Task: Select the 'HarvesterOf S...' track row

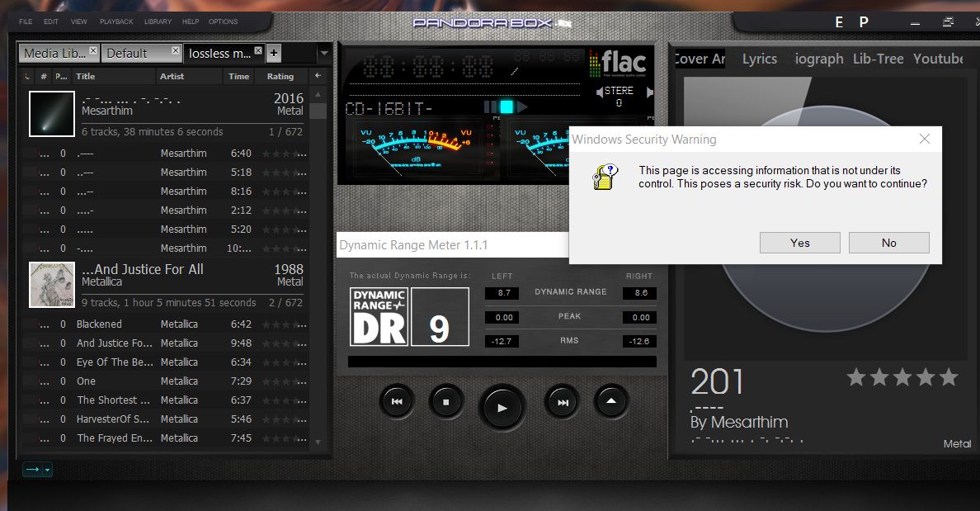Action: (x=165, y=419)
